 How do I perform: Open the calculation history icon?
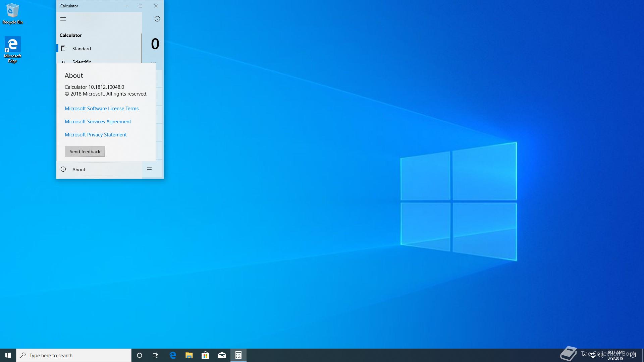click(157, 19)
